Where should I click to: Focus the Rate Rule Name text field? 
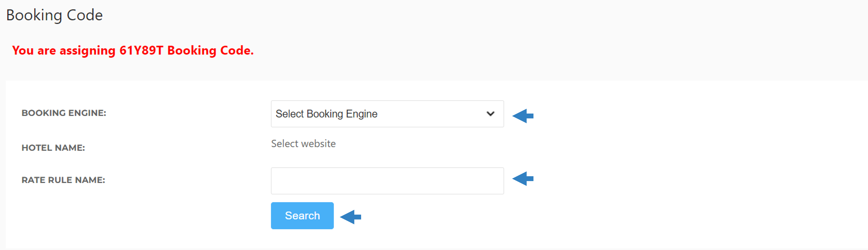click(387, 181)
